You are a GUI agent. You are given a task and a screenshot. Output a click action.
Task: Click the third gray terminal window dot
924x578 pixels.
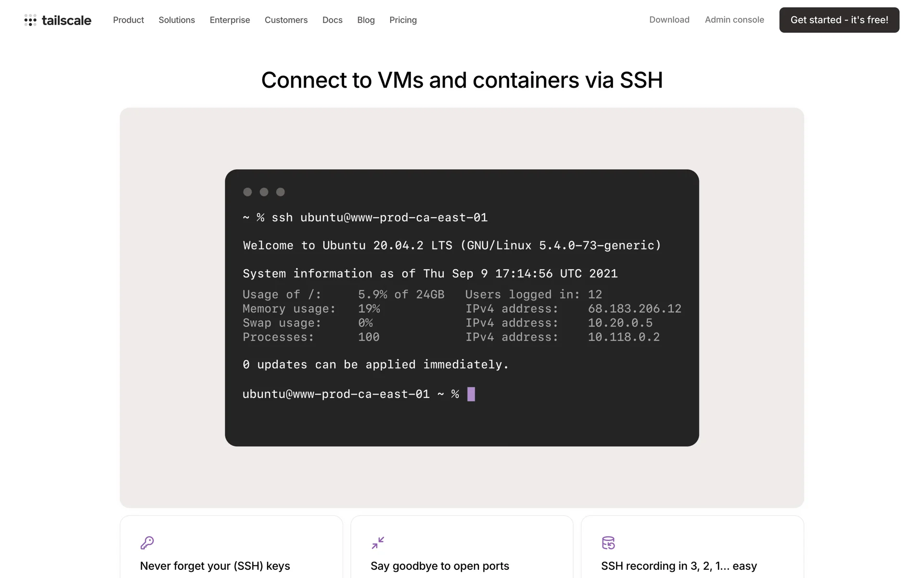coord(281,192)
